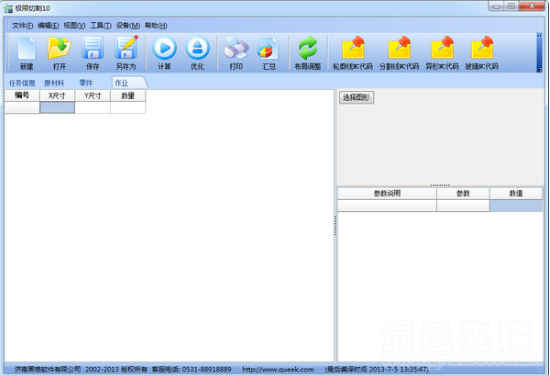550x376 pixels.
Task: Click the 打印 printer icon
Action: [236, 53]
